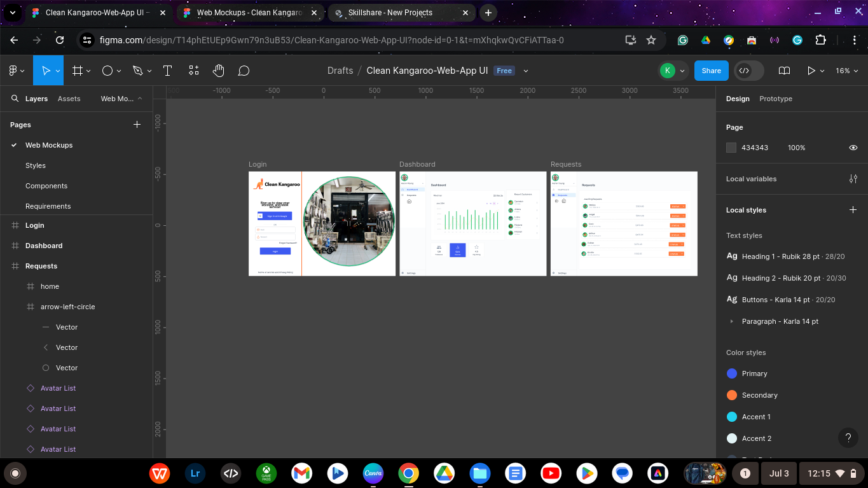Open shape tools dropdown arrow

[119, 71]
